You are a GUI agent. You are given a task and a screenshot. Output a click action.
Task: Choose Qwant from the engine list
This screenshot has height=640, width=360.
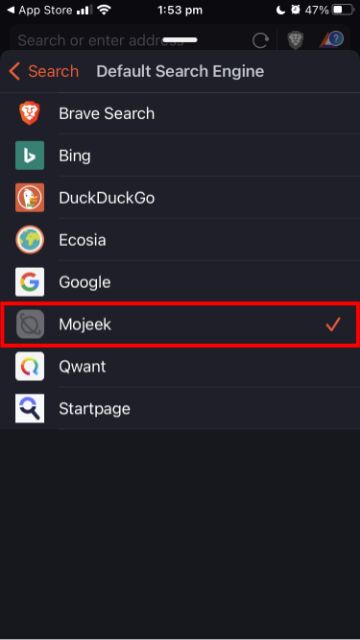click(x=180, y=367)
